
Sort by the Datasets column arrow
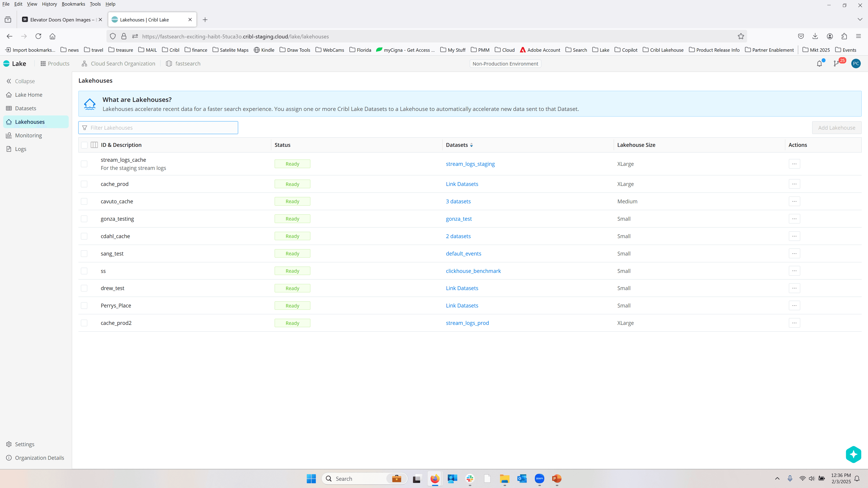(x=471, y=145)
